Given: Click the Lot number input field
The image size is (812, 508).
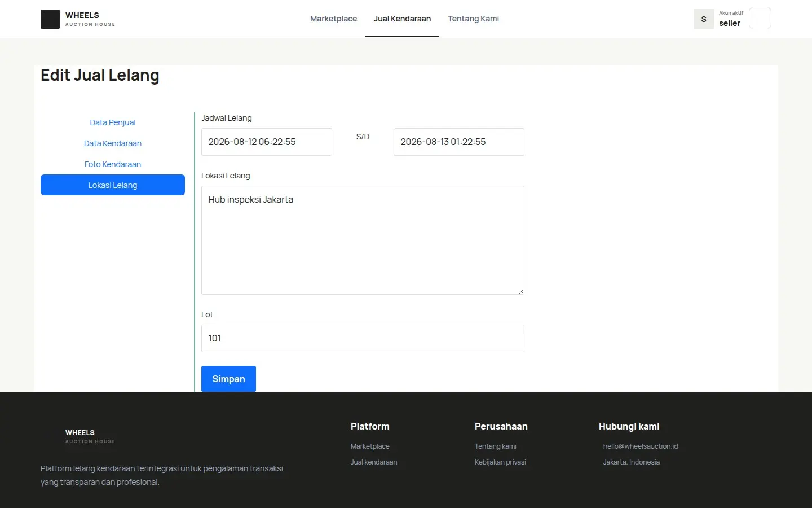Looking at the screenshot, I should (x=363, y=338).
